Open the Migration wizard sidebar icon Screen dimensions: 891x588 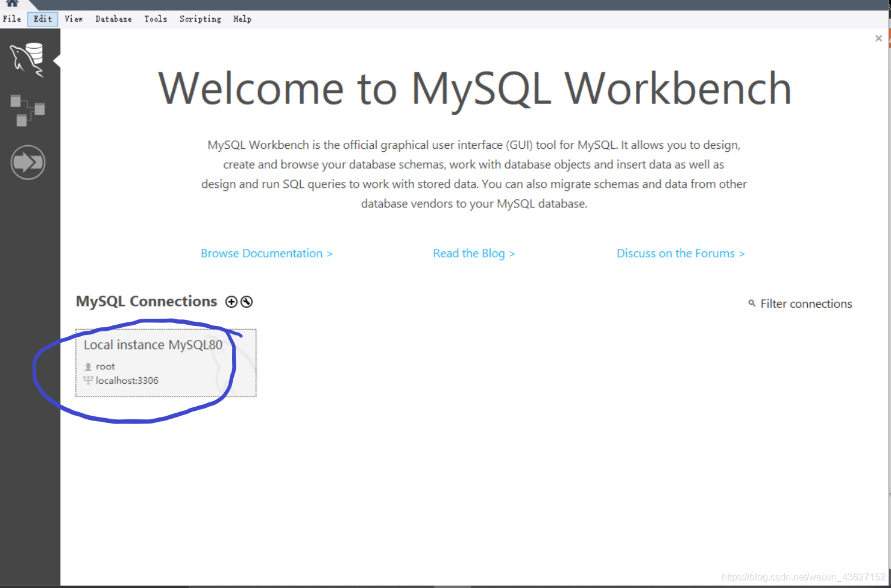[x=28, y=162]
